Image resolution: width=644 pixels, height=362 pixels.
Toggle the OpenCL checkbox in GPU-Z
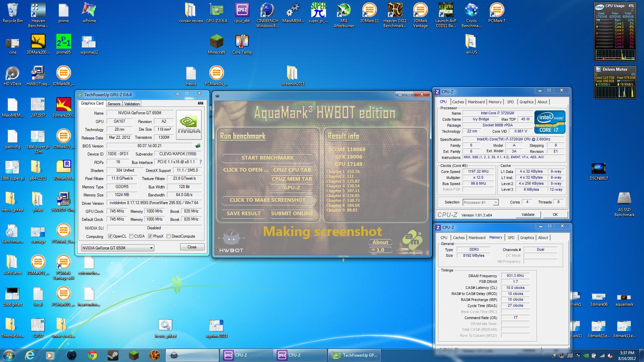tap(110, 236)
